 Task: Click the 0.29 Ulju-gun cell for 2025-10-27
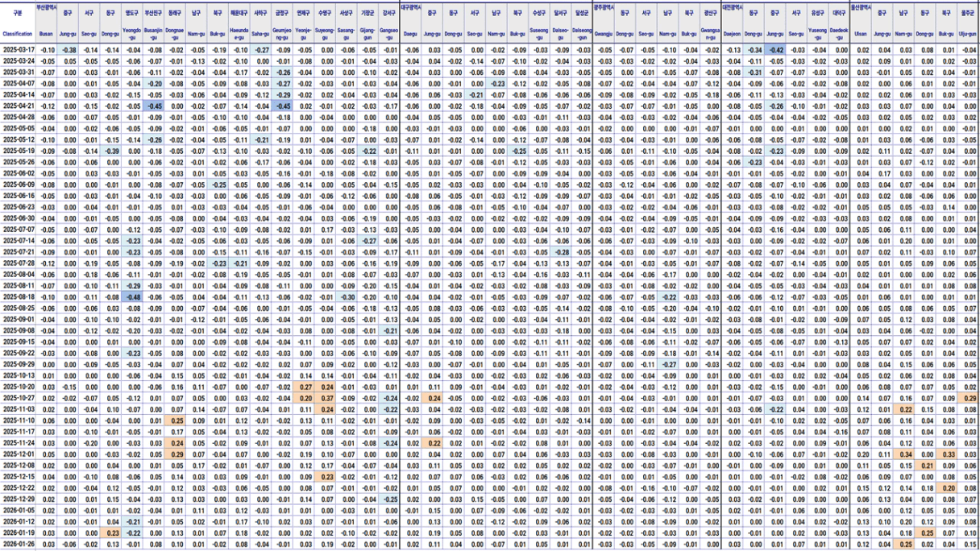968,398
